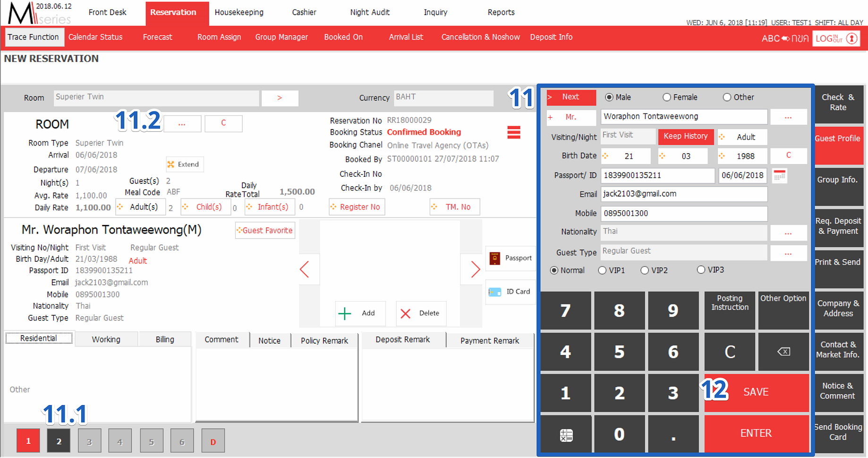Switch to the Policy Remark tab

pos(324,341)
